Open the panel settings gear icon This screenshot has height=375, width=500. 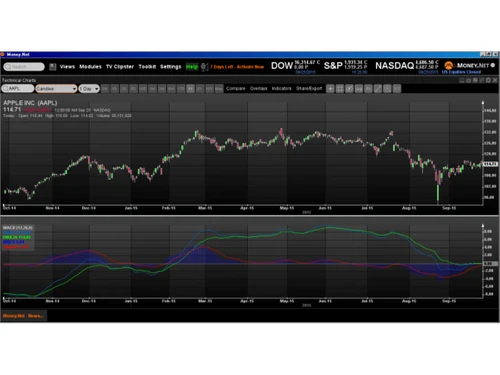488,80
